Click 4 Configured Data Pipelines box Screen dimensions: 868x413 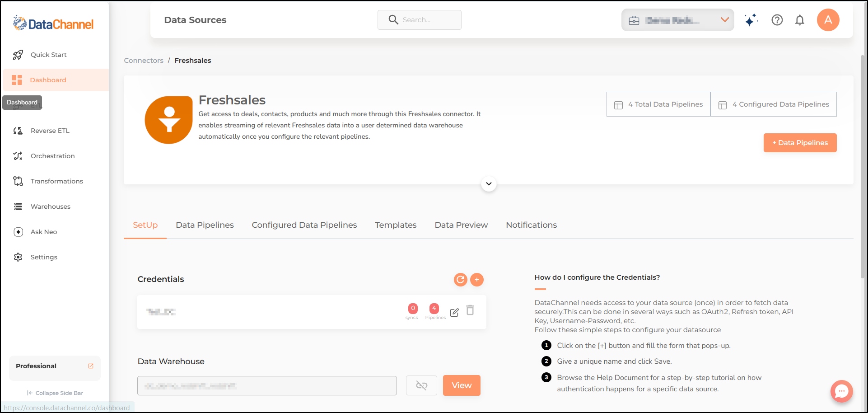pyautogui.click(x=774, y=104)
